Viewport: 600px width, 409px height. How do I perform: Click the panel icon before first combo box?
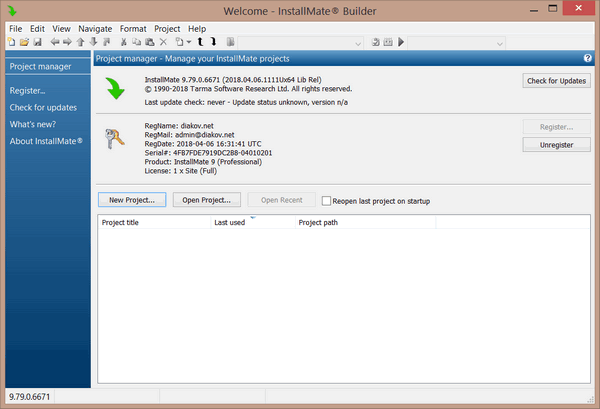(230, 42)
